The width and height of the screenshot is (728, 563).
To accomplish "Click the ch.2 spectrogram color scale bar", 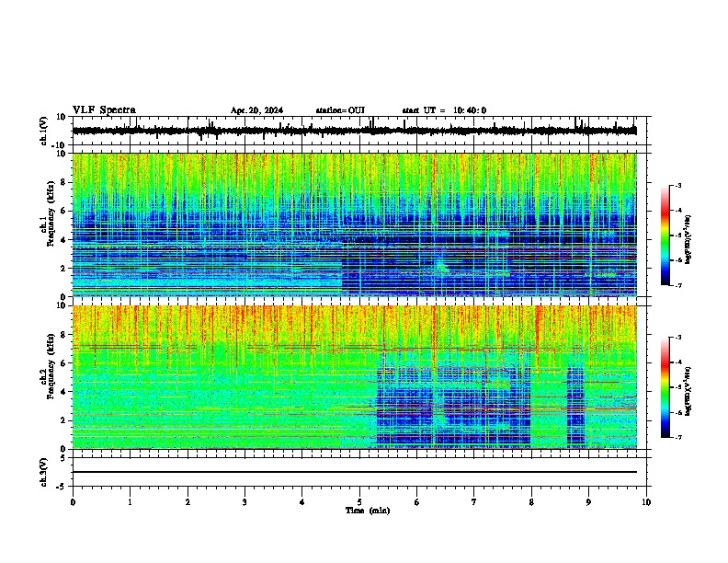I will (665, 387).
